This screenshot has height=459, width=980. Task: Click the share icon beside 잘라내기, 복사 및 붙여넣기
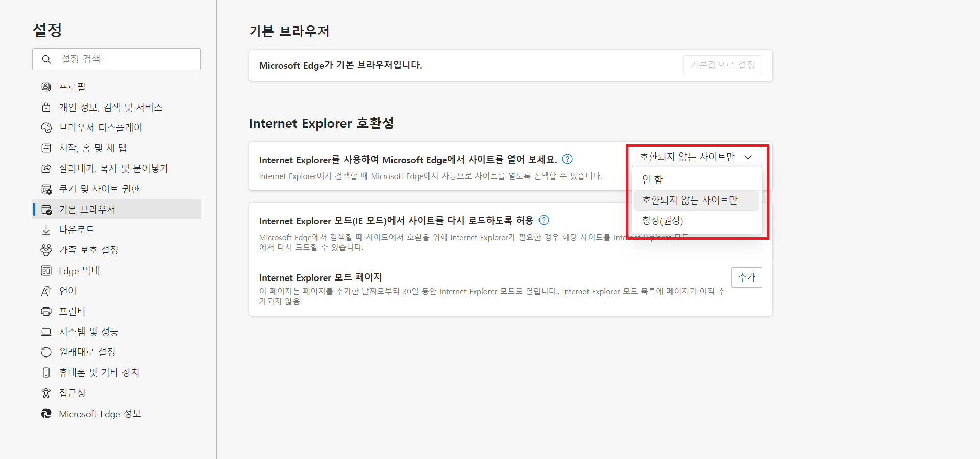pyautogui.click(x=46, y=168)
